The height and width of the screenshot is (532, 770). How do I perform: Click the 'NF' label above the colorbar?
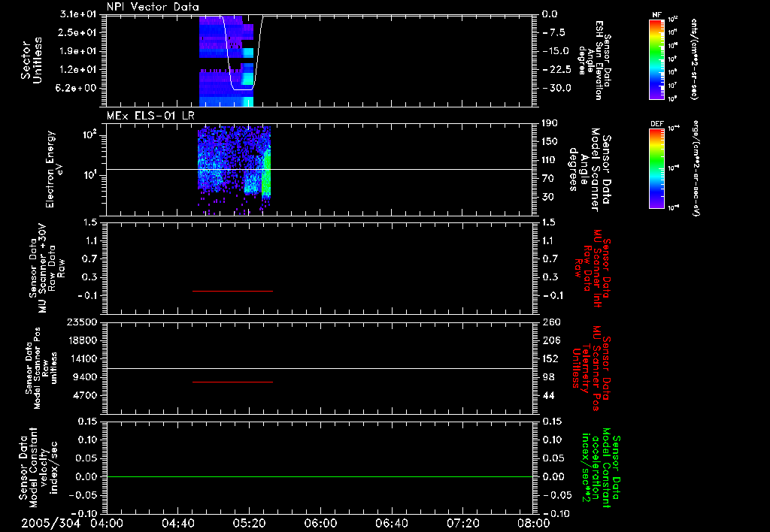656,15
